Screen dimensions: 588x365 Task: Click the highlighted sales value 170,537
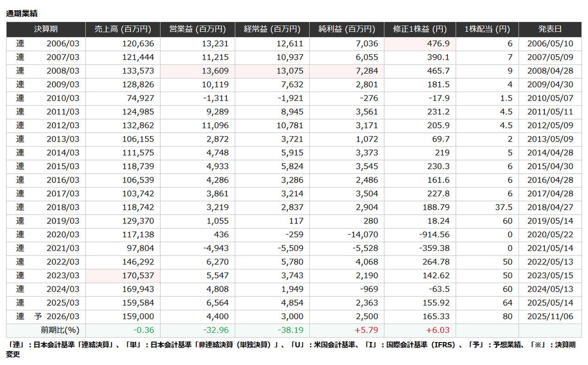(x=139, y=276)
